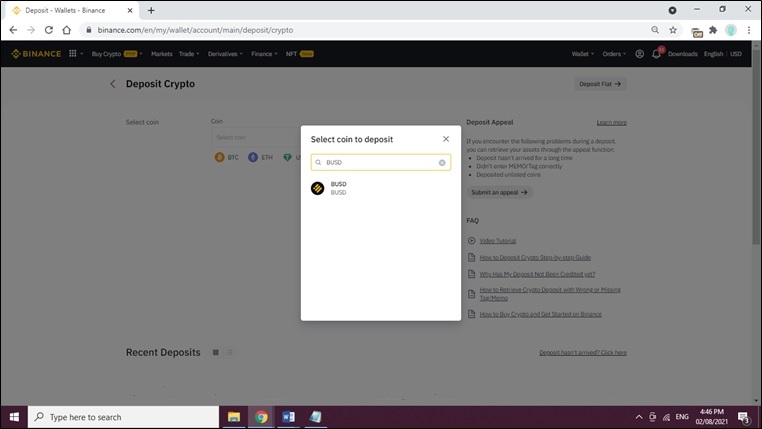Image resolution: width=762 pixels, height=429 pixels.
Task: Open the apps grid menu
Action: pyautogui.click(x=73, y=53)
